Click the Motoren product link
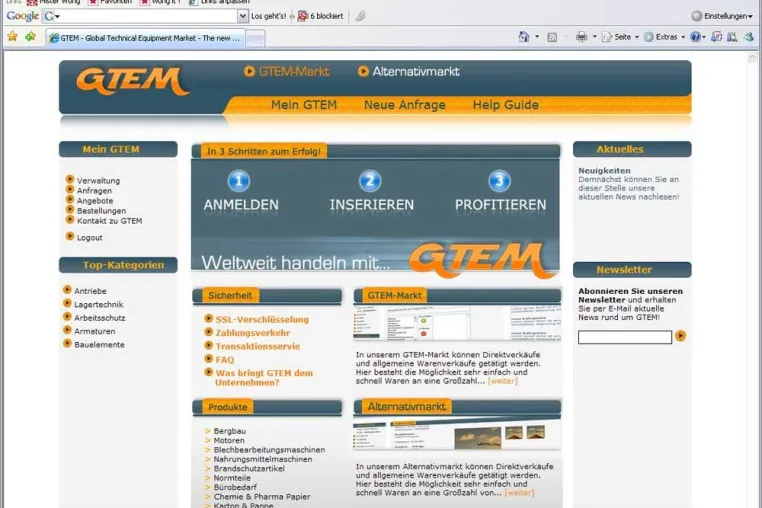Screen dimensions: 762x508 229,440
